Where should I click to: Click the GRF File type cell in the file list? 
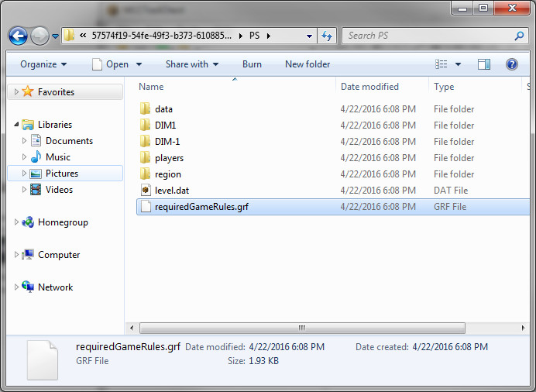tap(450, 207)
